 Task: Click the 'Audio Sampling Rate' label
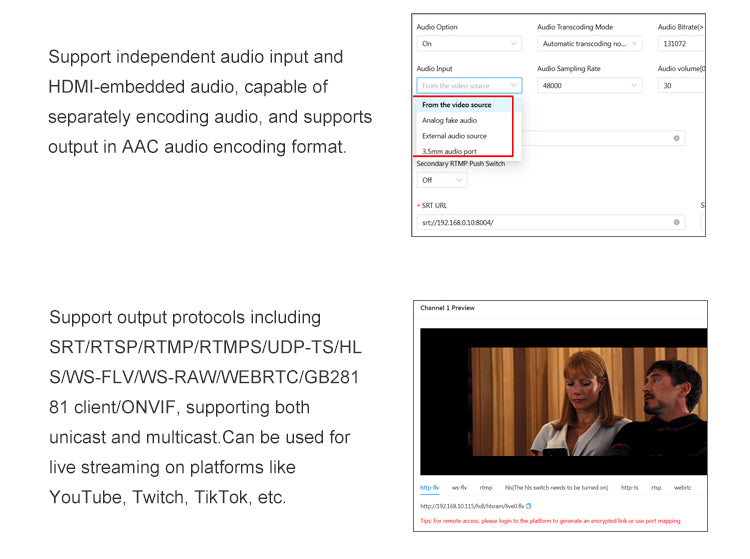569,69
